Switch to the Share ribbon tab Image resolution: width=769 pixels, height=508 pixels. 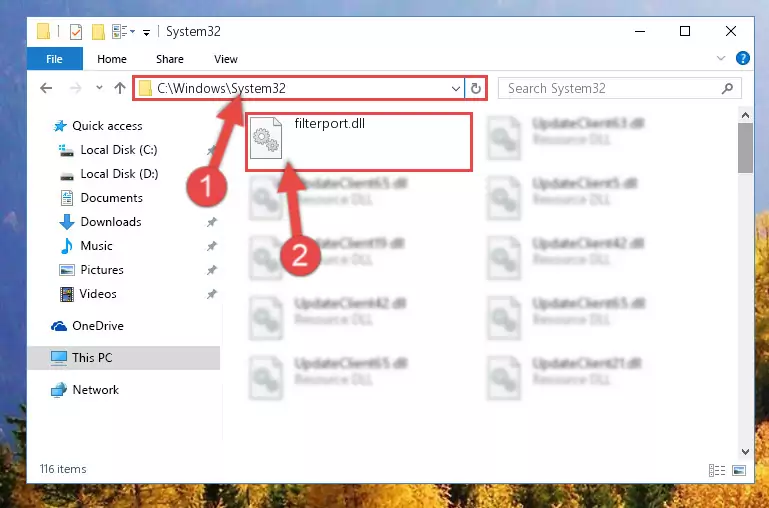point(170,59)
